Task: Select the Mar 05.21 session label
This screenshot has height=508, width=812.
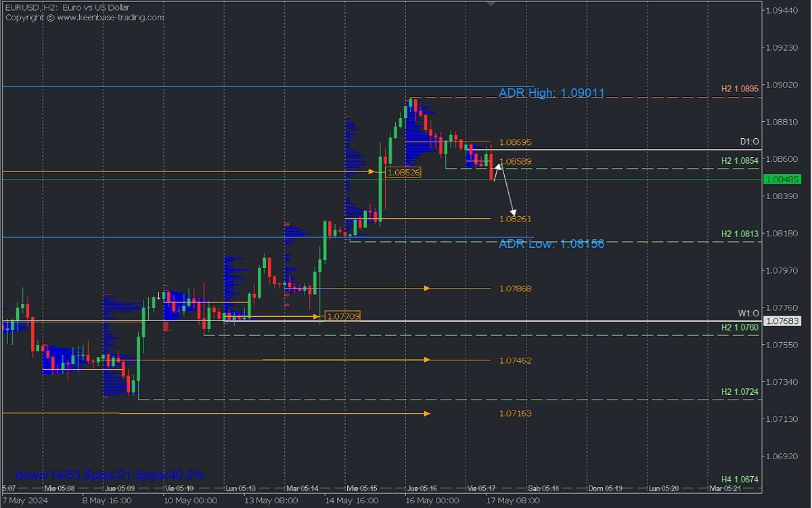Action: (725, 488)
